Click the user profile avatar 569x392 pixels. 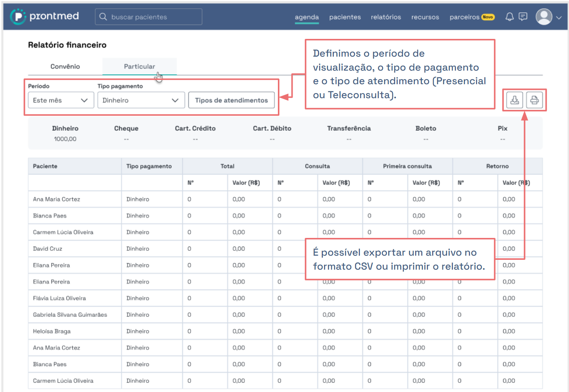pos(544,17)
